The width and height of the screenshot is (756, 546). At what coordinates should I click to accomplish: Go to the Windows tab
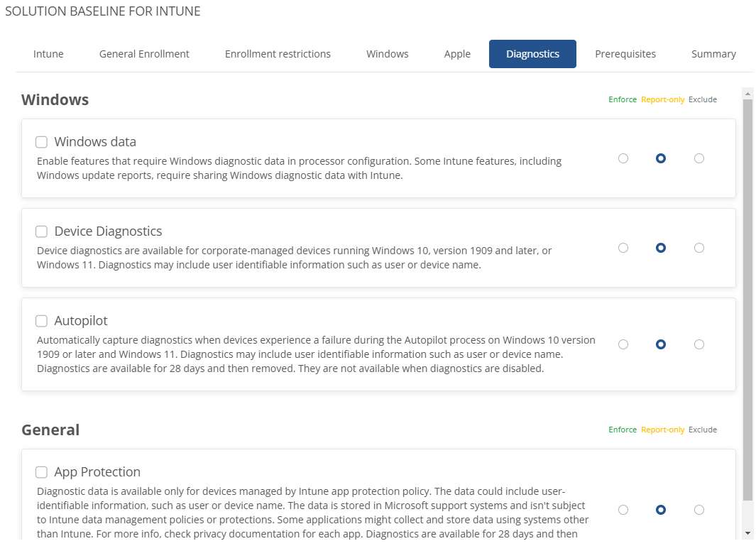[x=387, y=54]
